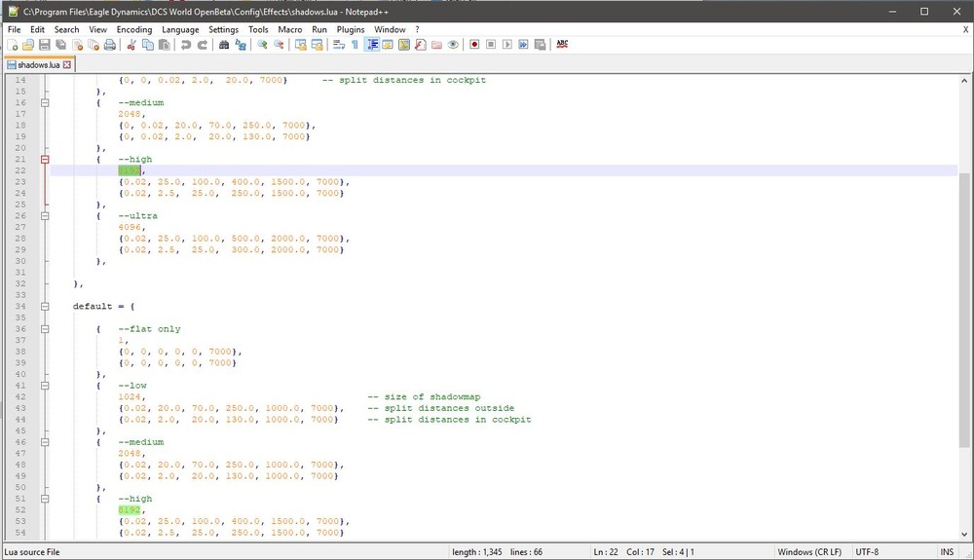Save the file using the toolbar Save icon
The width and height of the screenshot is (974, 560).
pyautogui.click(x=44, y=45)
